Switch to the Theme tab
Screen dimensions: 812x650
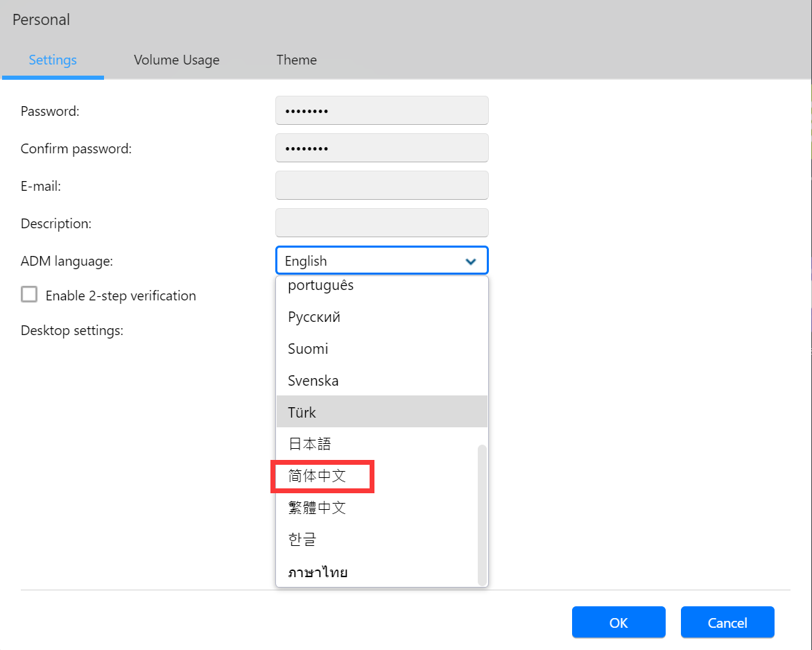tap(296, 60)
